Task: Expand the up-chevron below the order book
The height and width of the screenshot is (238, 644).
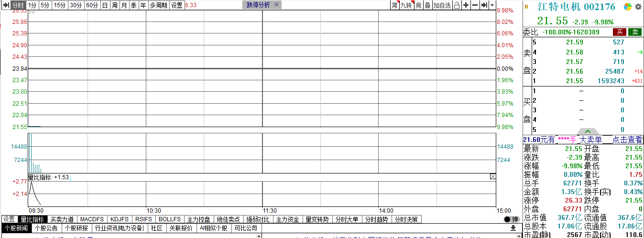Action: pos(589,131)
